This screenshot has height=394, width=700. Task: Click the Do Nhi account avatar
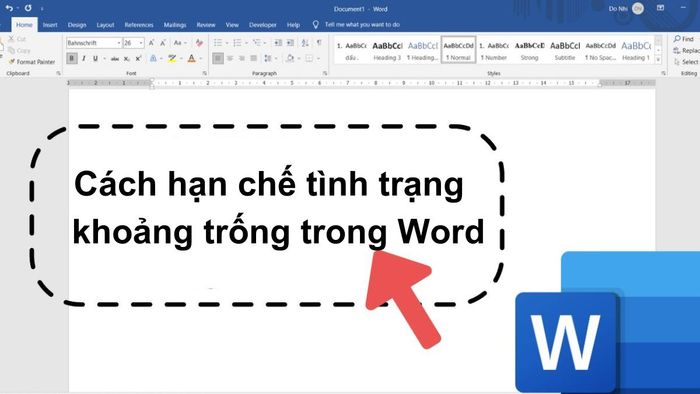[638, 8]
